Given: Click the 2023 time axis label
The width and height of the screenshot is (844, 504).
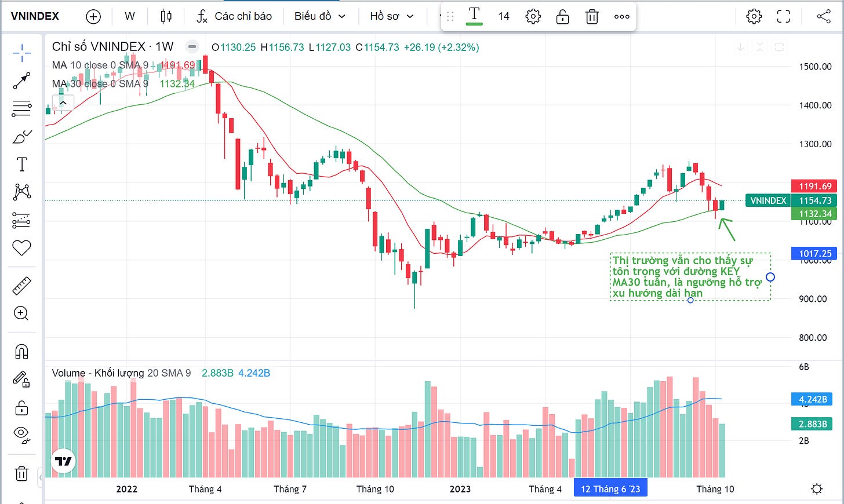Looking at the screenshot, I should (x=460, y=489).
